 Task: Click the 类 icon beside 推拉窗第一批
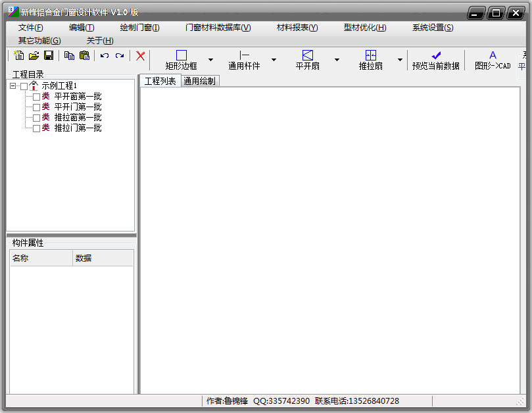click(x=46, y=118)
